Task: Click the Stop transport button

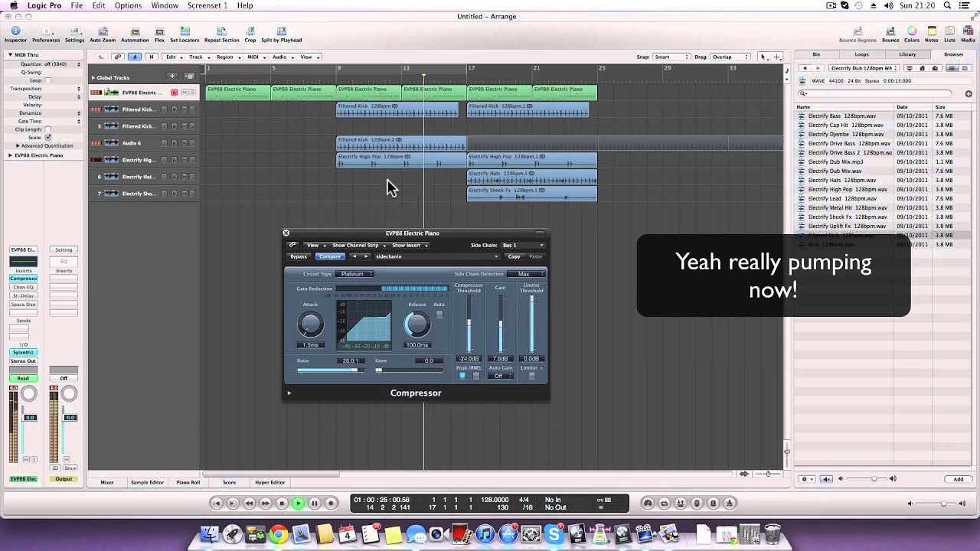Action: (x=282, y=503)
